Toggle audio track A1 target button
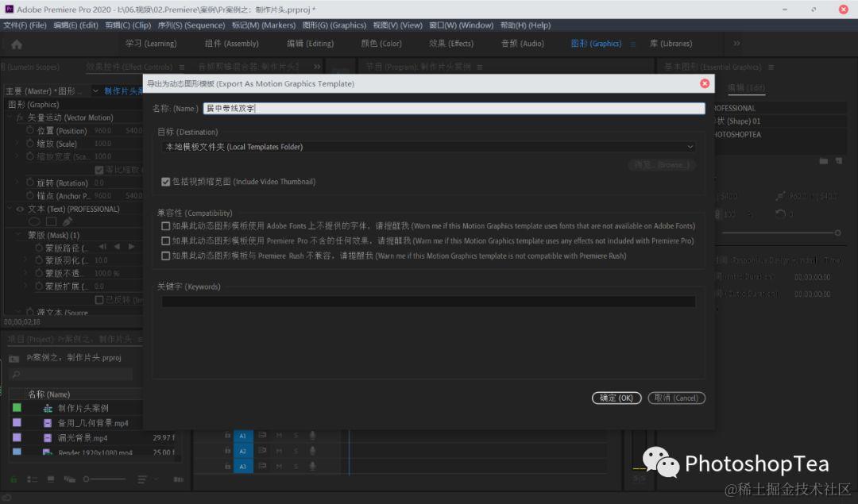Screen dimensions: 858x504 point(242,436)
